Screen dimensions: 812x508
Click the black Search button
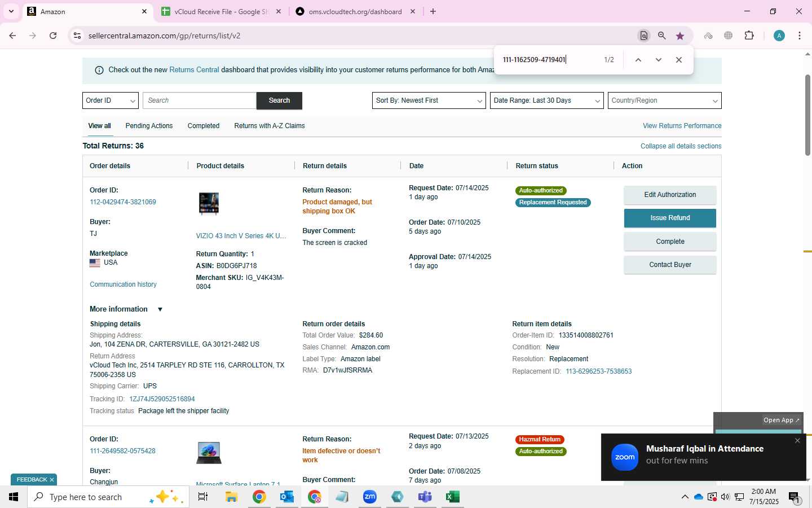279,100
